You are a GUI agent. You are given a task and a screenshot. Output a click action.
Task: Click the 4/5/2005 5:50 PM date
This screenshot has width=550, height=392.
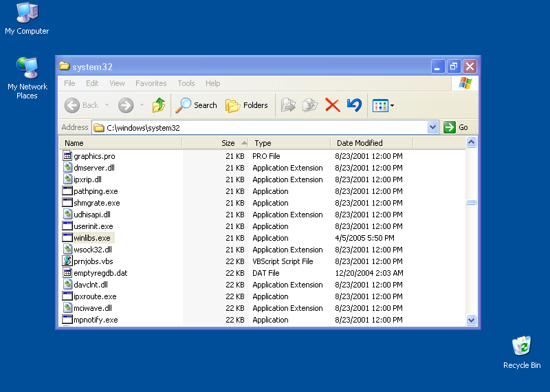coord(364,238)
